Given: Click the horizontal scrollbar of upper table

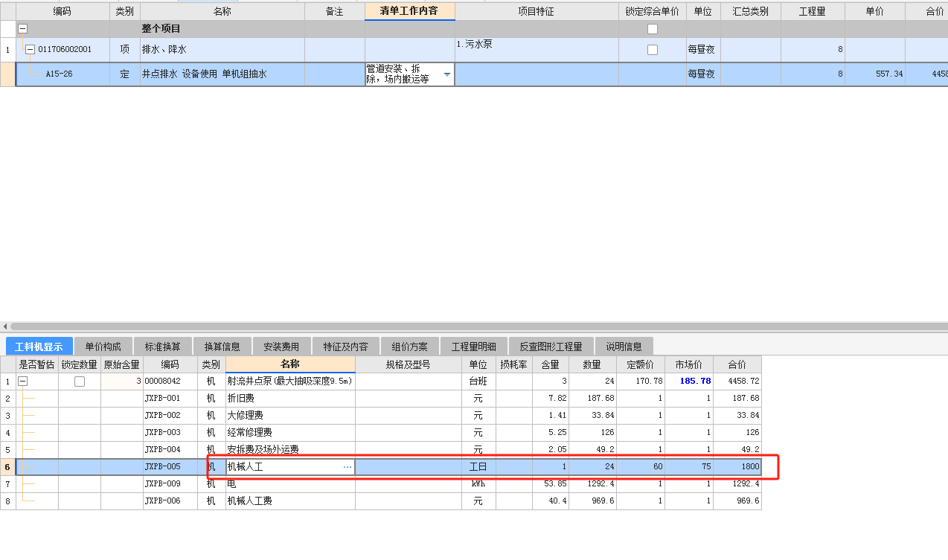Looking at the screenshot, I should [478, 326].
